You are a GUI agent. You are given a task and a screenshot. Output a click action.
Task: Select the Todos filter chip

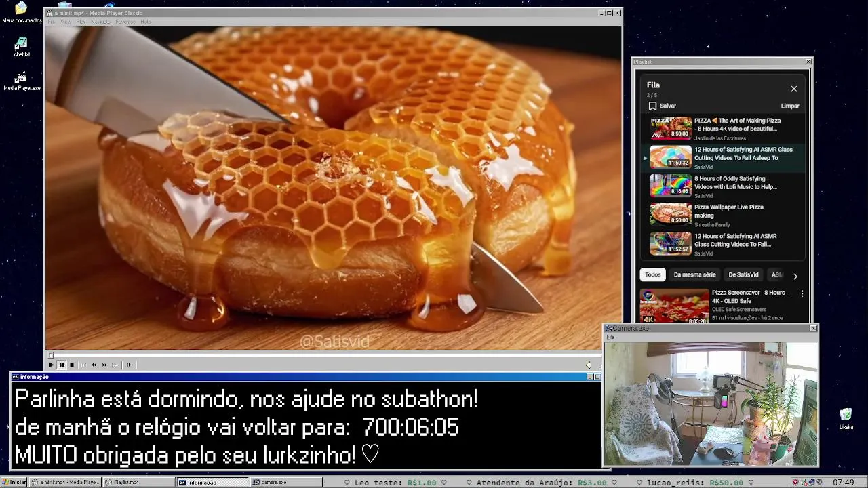tap(653, 274)
